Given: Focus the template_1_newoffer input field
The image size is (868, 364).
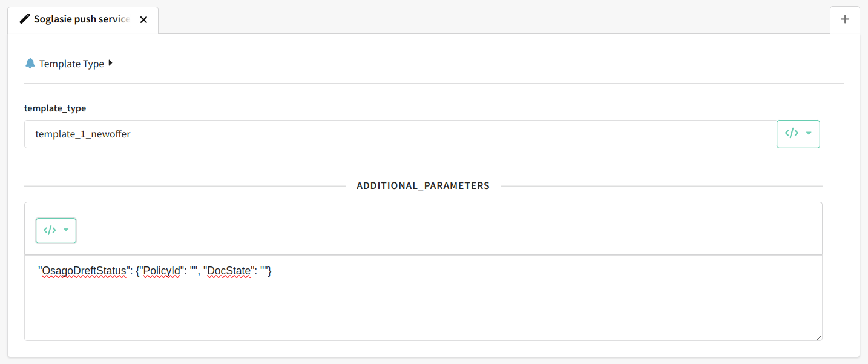Looking at the screenshot, I should point(400,134).
